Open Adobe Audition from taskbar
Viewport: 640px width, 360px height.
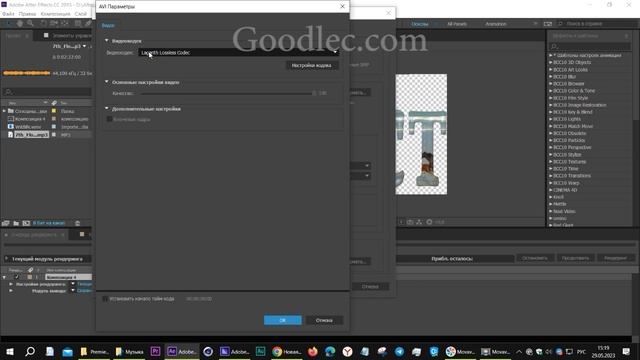pos(260,351)
